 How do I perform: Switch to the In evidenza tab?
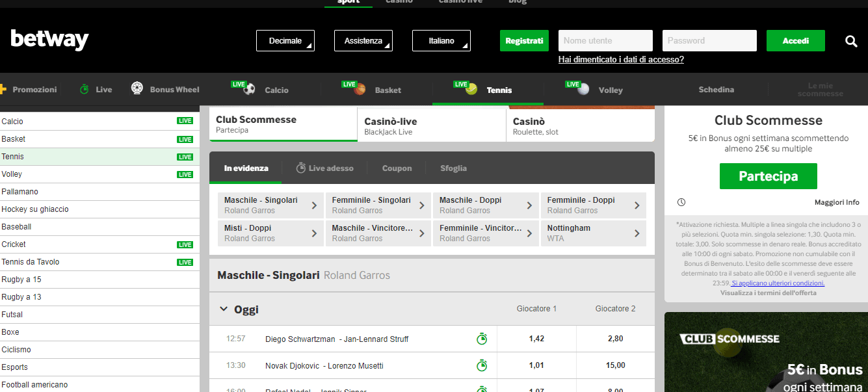[x=246, y=168]
